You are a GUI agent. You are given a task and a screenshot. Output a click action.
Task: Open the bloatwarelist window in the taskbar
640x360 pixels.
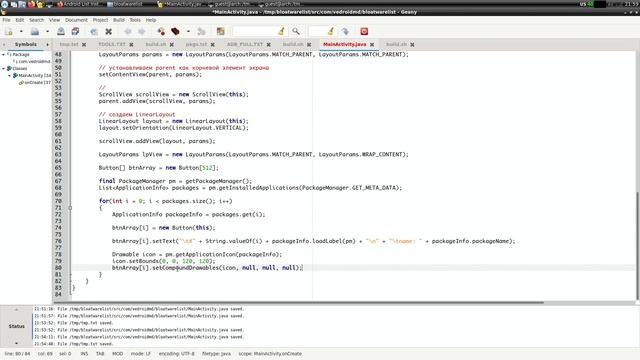[124, 4]
